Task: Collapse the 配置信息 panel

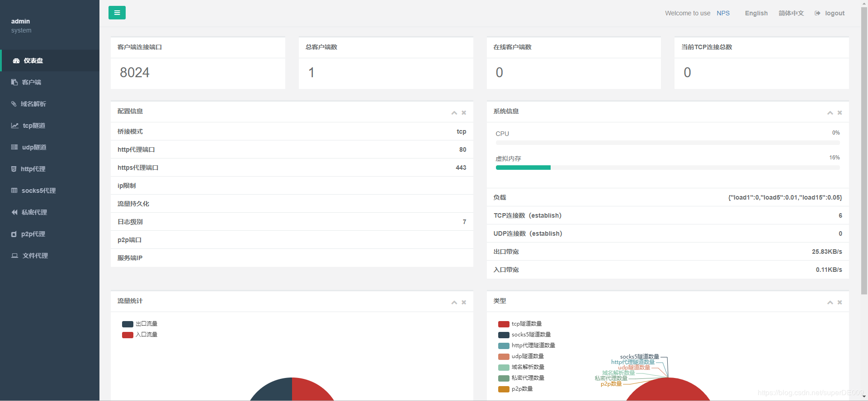Action: [454, 113]
